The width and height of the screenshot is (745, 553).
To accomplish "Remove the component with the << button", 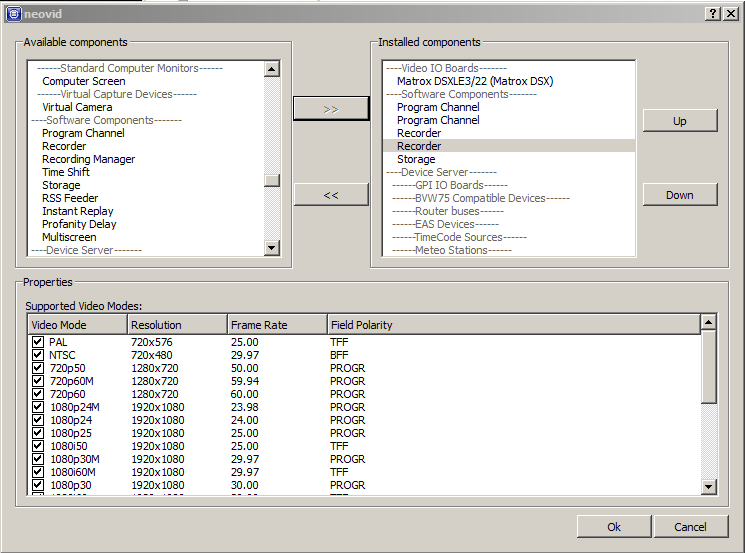I will (x=331, y=195).
